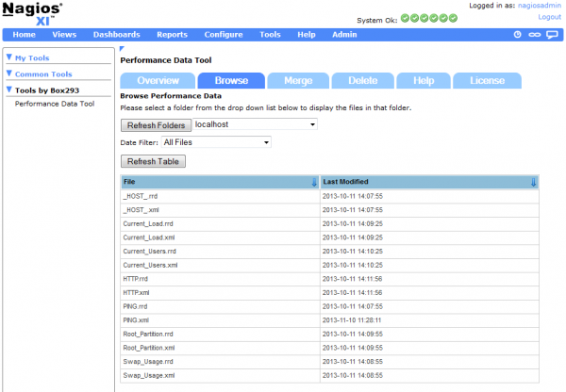The height and width of the screenshot is (392, 566).
Task: Open the feedback speech bubble icon
Action: [553, 34]
